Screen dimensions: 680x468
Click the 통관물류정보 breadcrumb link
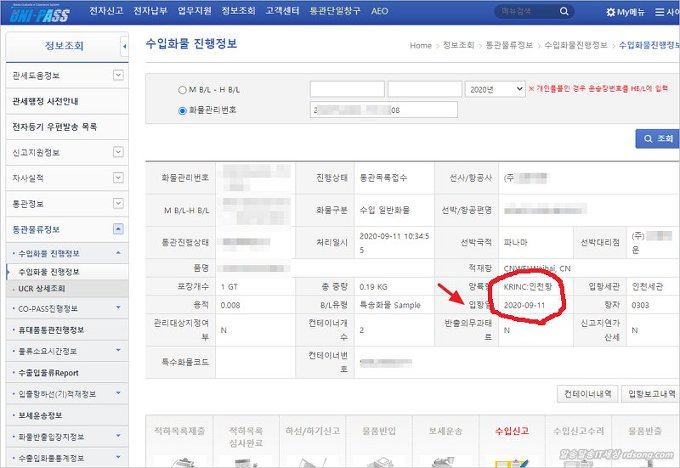click(509, 45)
